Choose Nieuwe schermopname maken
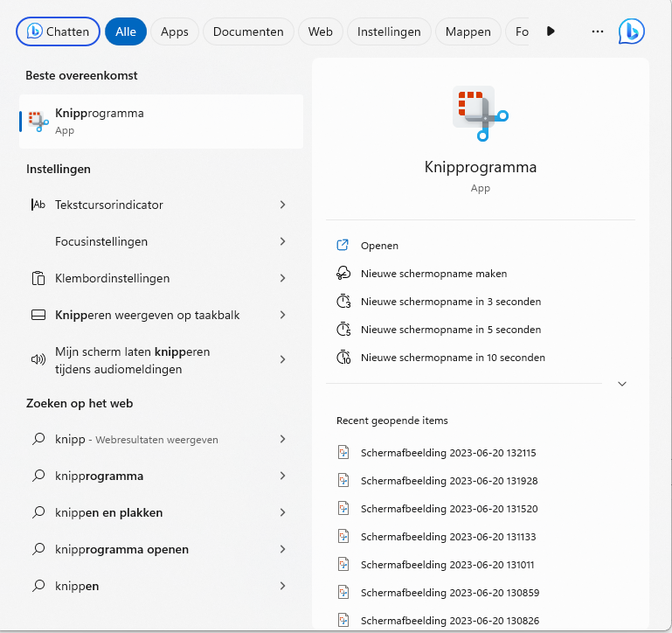The width and height of the screenshot is (672, 633). point(433,274)
